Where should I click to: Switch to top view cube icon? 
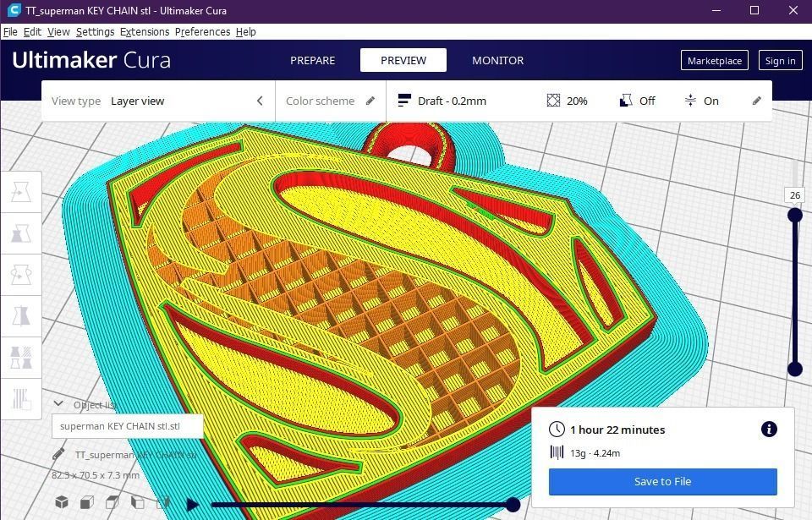[x=112, y=502]
